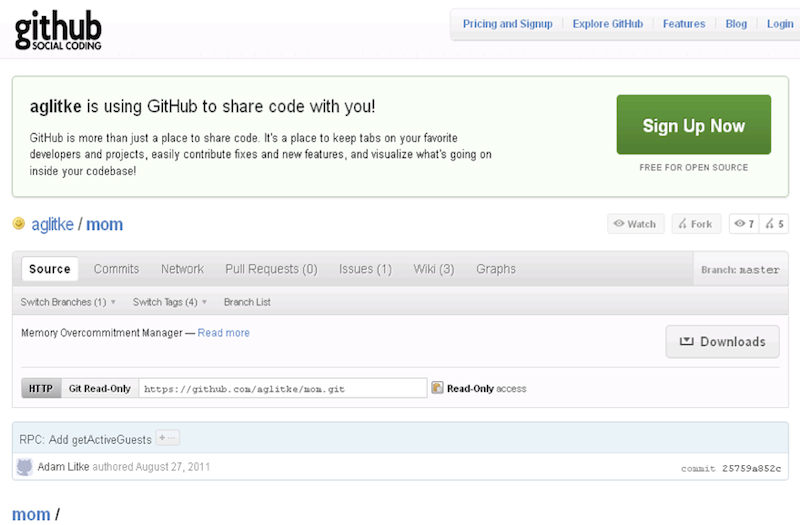Switch to the Network tab
Screen dimensions: 800x525
[x=182, y=269]
